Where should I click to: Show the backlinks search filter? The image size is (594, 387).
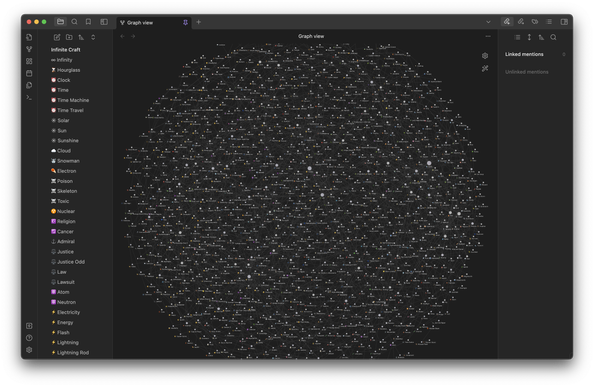click(553, 37)
